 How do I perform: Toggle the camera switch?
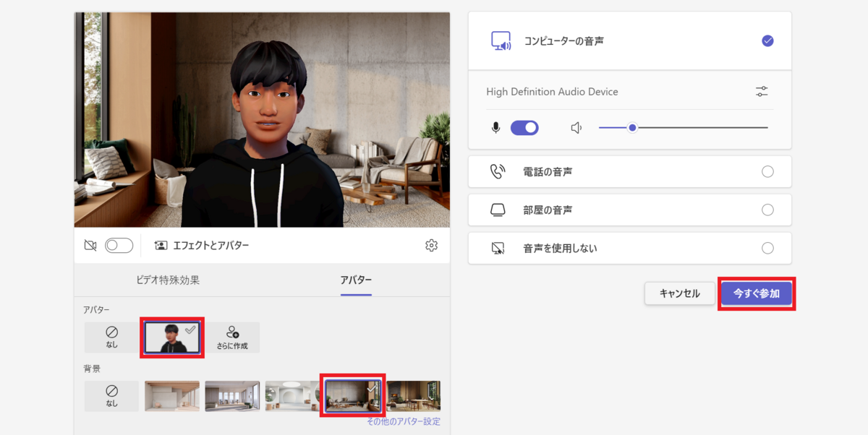coord(119,246)
